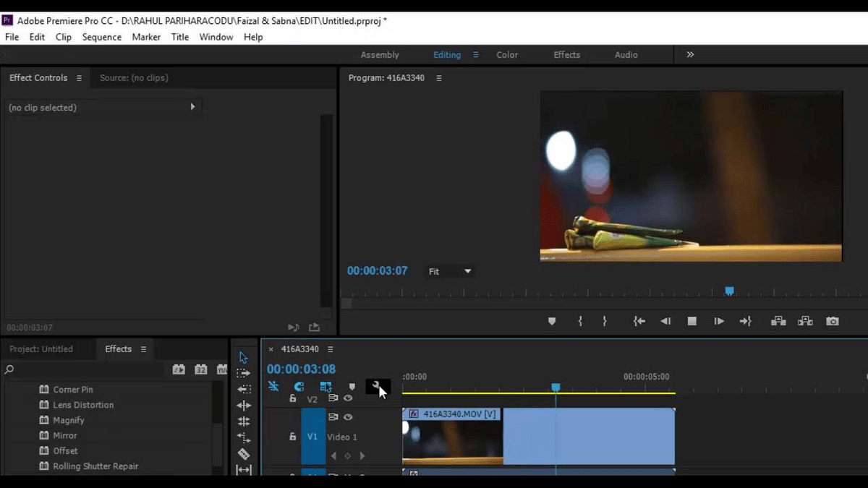Select the Track Select Forward tool
Screen dimensions: 868x488
244,373
